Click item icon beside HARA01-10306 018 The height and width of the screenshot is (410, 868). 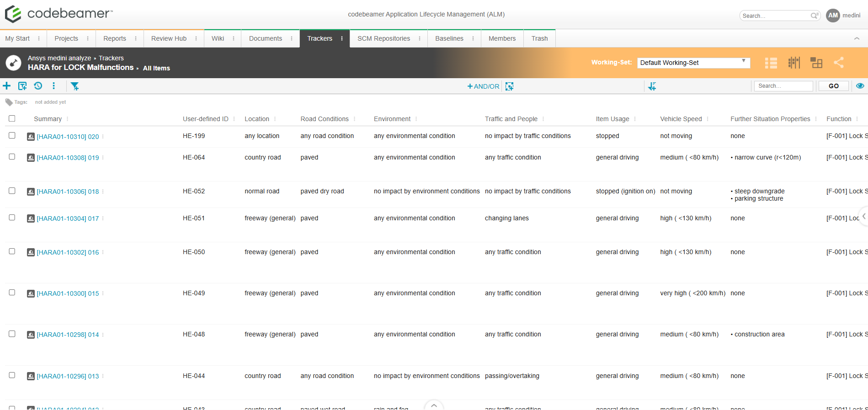(31, 192)
